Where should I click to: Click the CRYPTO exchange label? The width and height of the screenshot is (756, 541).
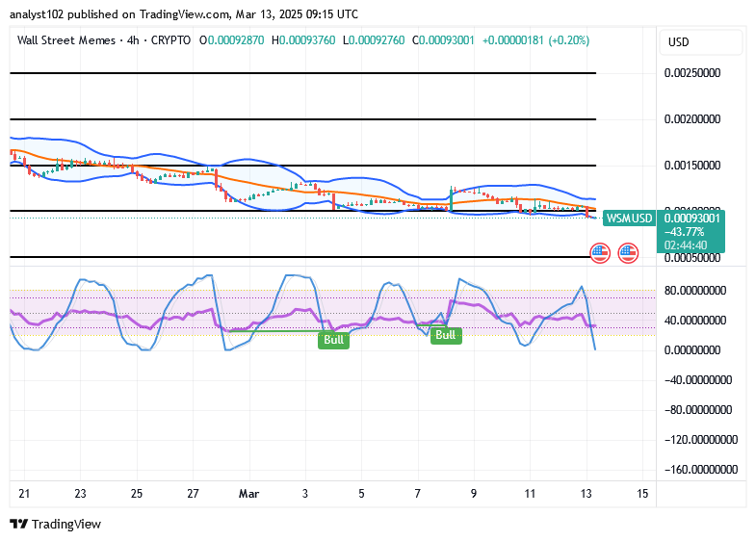170,40
